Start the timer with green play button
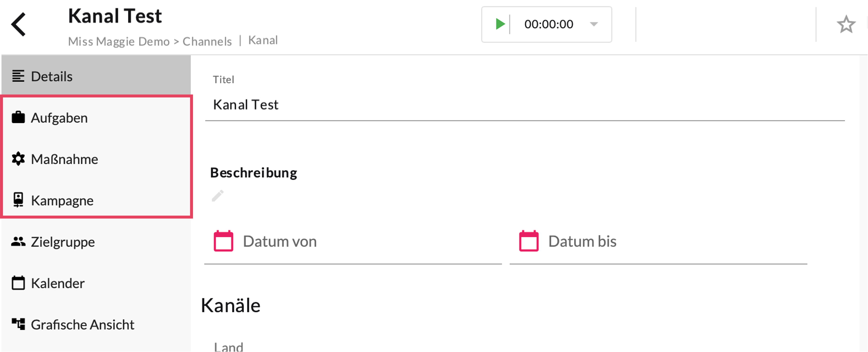Screen dimensions: 868x352 (500, 24)
